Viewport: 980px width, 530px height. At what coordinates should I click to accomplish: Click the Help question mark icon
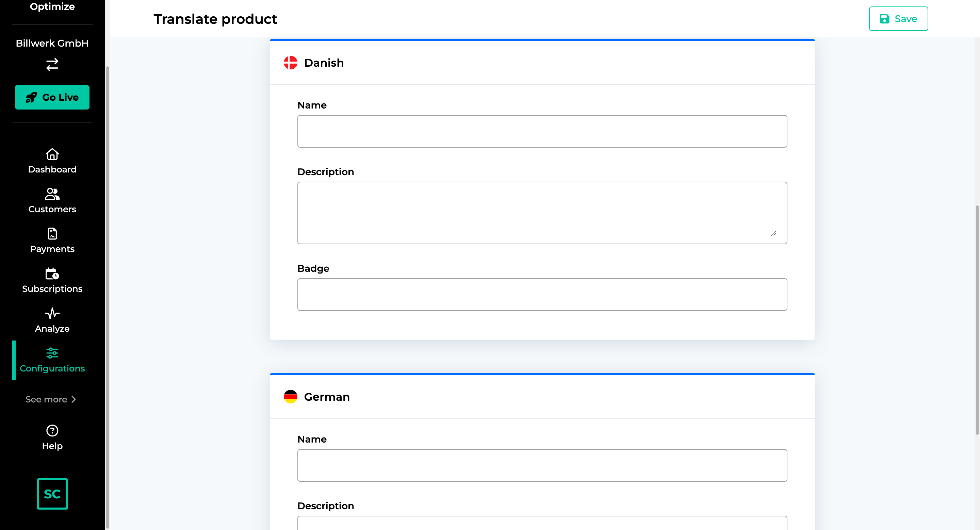click(52, 431)
